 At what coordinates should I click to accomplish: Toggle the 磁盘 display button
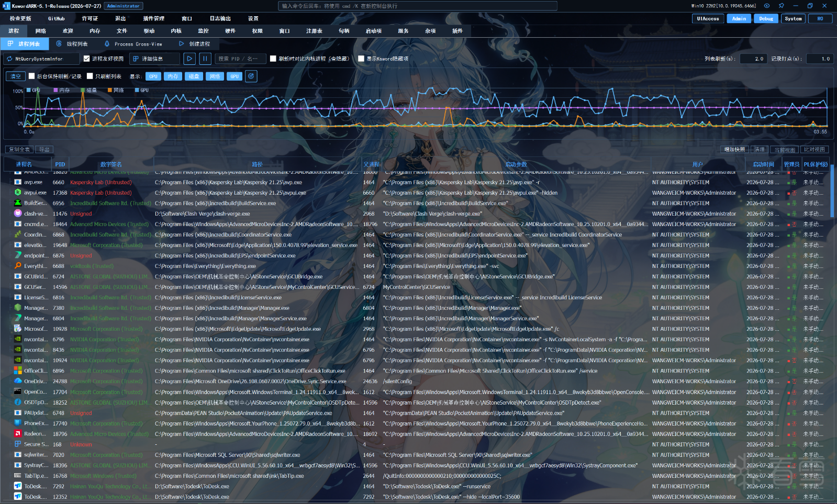[x=194, y=76]
